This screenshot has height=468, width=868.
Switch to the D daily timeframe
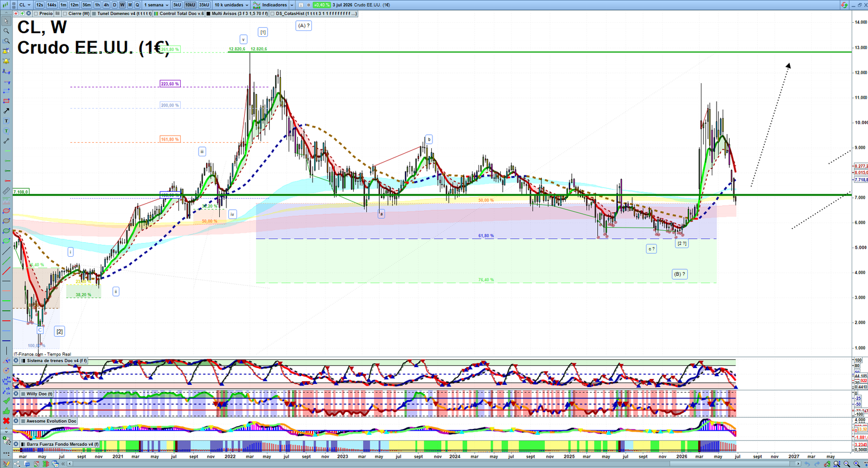(114, 5)
